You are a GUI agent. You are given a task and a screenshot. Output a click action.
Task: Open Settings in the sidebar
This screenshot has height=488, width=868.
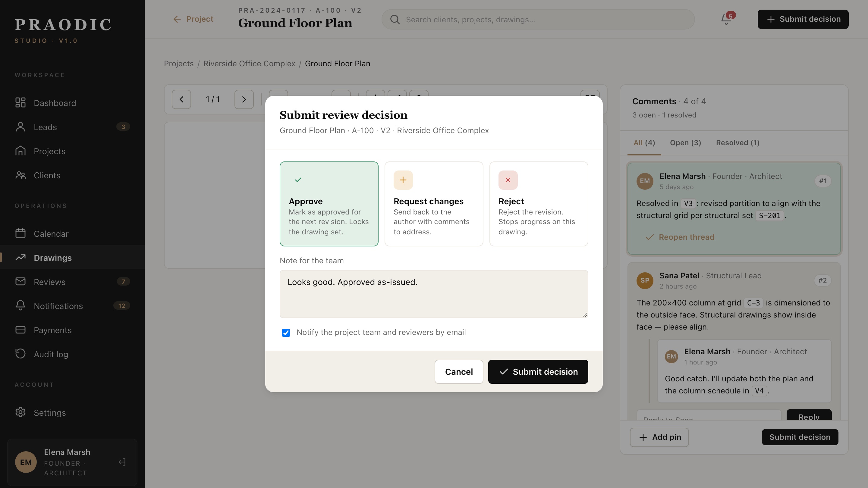(72, 412)
